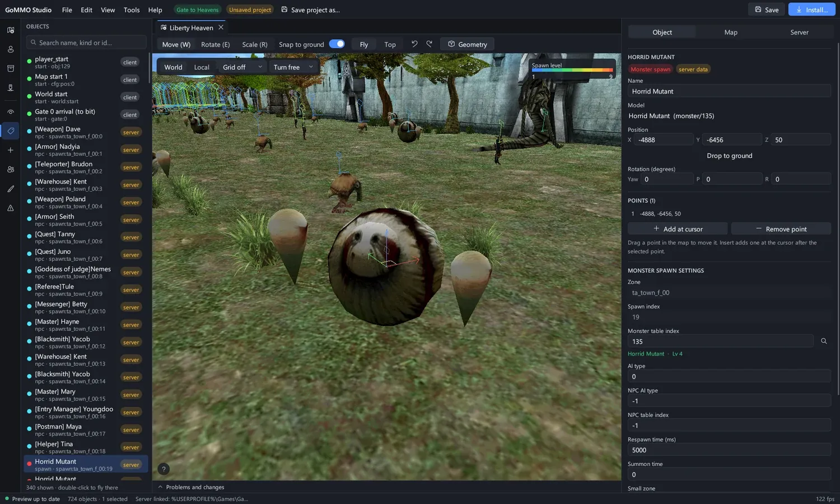
Task: Close the Liberty Heaven tab
Action: click(221, 27)
